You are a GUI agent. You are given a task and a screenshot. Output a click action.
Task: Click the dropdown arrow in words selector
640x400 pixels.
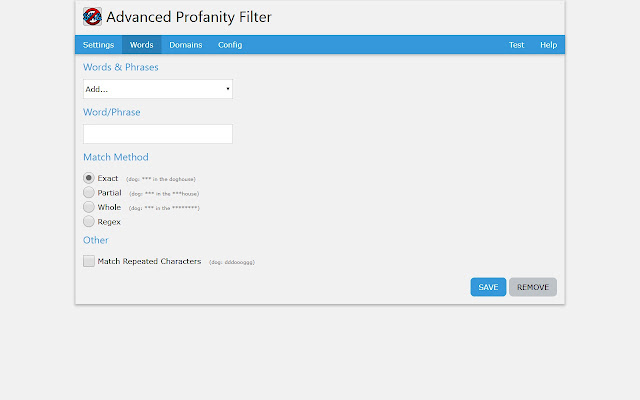pos(228,89)
